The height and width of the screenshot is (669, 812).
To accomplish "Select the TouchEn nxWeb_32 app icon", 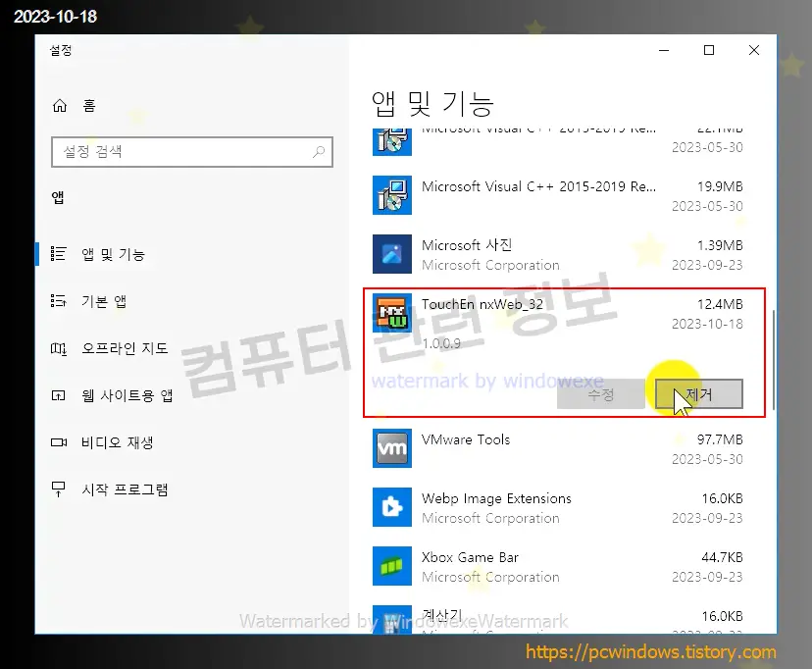I will tap(392, 313).
